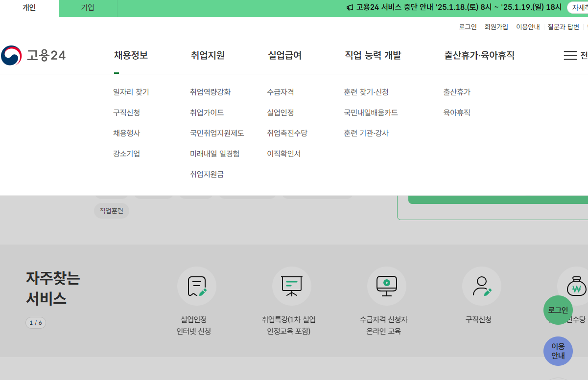588x380 pixels.
Task: Open the 육아휴직 page
Action: pos(456,112)
